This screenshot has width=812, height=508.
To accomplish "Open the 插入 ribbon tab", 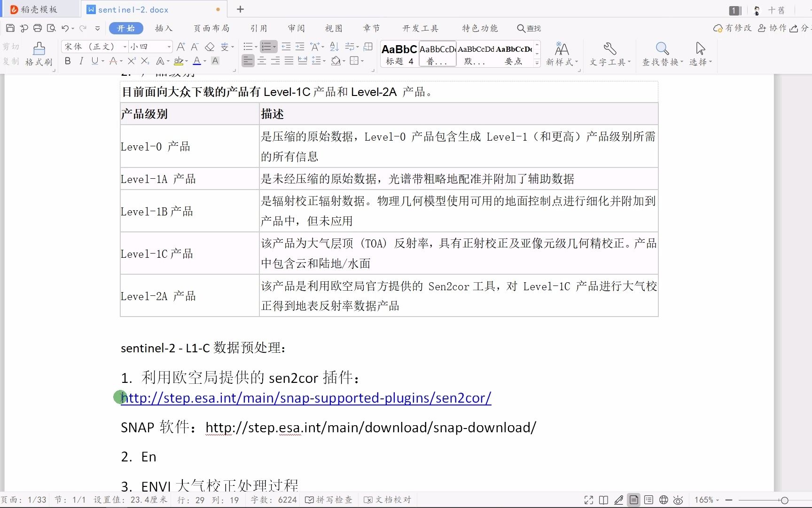I will (164, 28).
